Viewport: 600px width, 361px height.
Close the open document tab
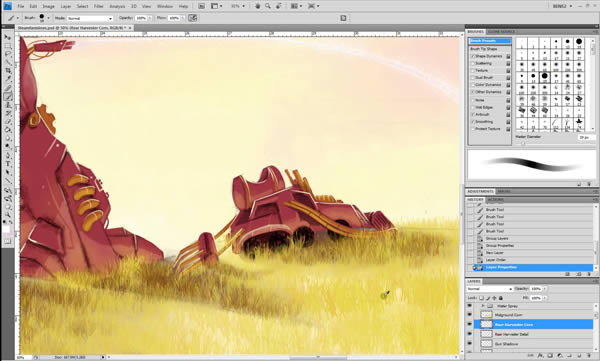130,28
